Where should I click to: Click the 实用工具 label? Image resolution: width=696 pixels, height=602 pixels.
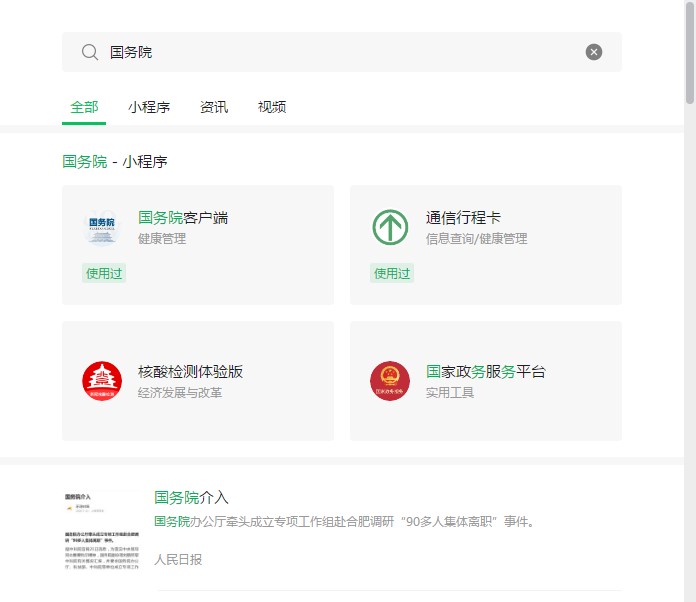[x=450, y=392]
